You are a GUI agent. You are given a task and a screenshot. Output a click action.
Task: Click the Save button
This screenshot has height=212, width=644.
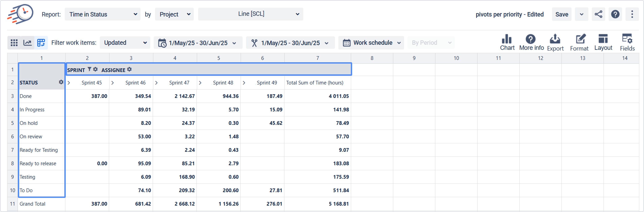[x=561, y=14]
